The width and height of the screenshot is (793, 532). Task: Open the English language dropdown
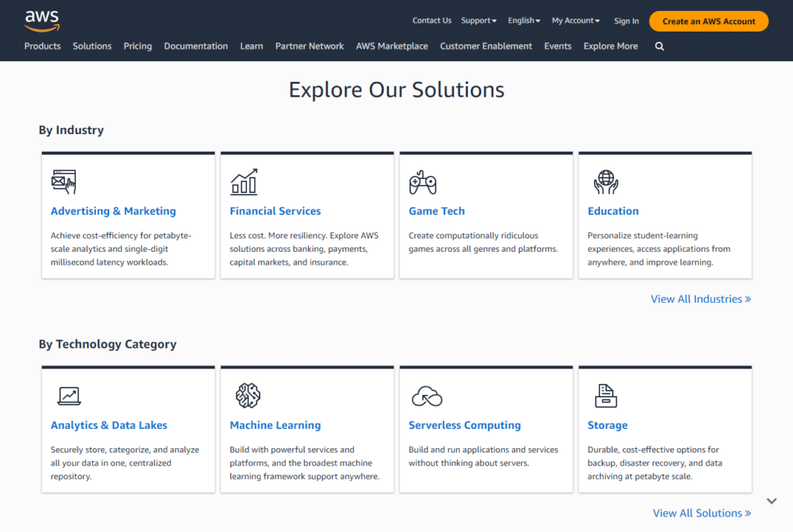pyautogui.click(x=524, y=21)
